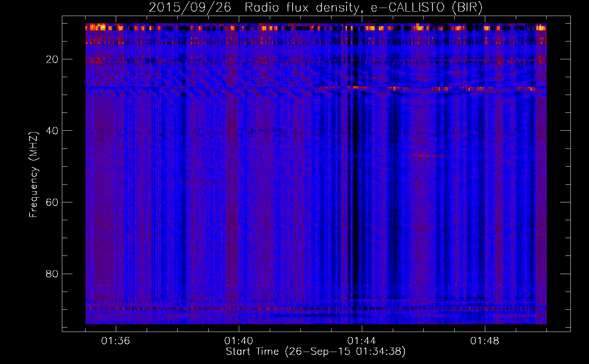Screen dimensions: 589x364
Task: Click the '60' frequency tick label
Action: click(x=52, y=202)
